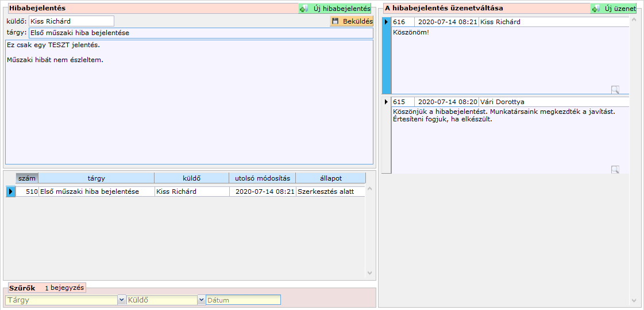
Task: Sort list by tárgy column header
Action: [x=96, y=178]
